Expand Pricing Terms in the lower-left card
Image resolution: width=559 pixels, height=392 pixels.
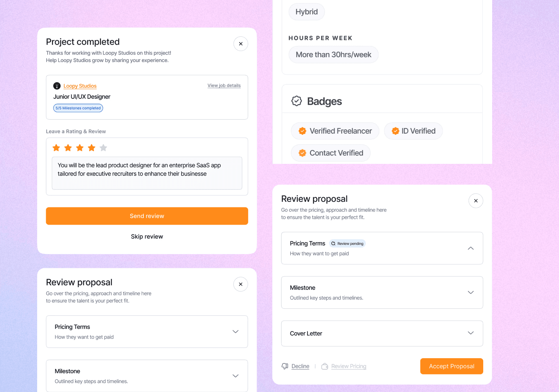[x=235, y=331]
